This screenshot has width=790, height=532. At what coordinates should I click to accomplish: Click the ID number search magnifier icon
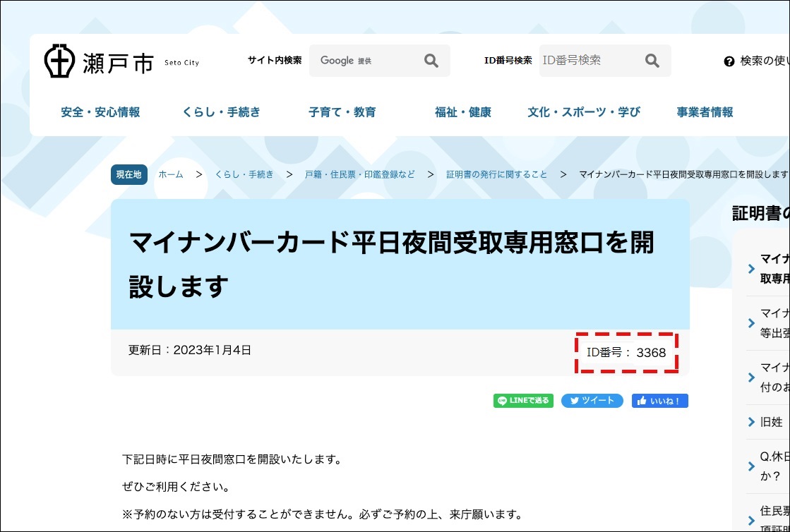click(x=652, y=61)
